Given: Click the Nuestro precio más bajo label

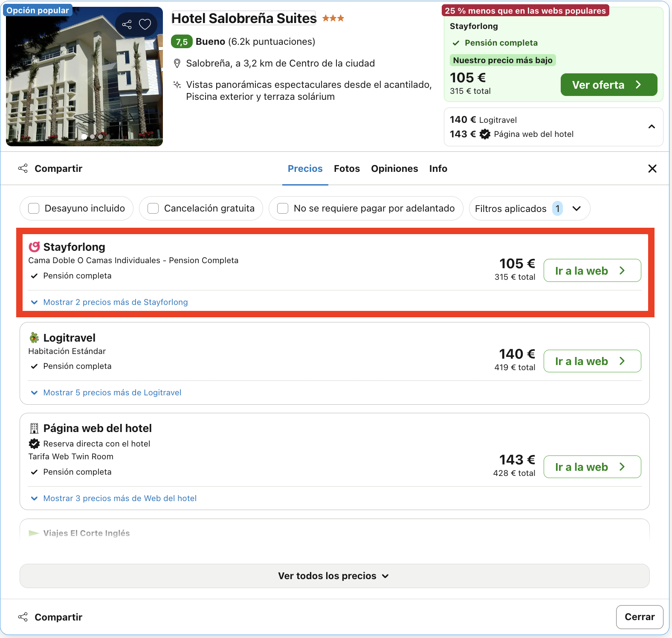Looking at the screenshot, I should (x=503, y=60).
